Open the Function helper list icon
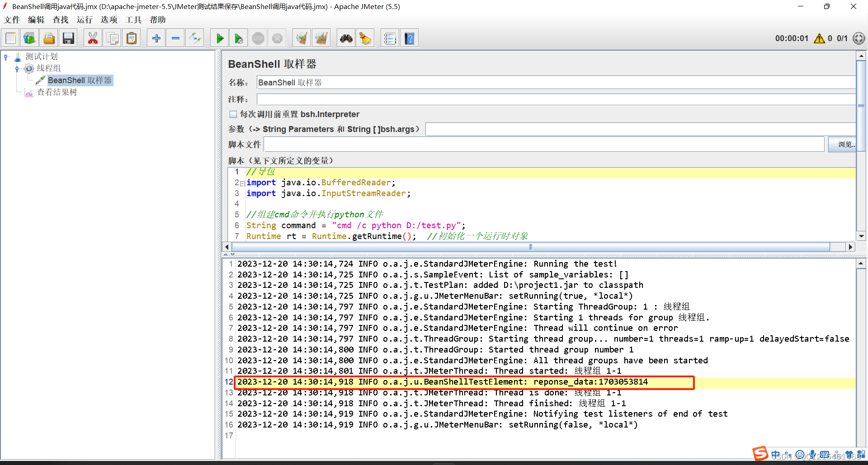The height and width of the screenshot is (465, 868). [390, 38]
